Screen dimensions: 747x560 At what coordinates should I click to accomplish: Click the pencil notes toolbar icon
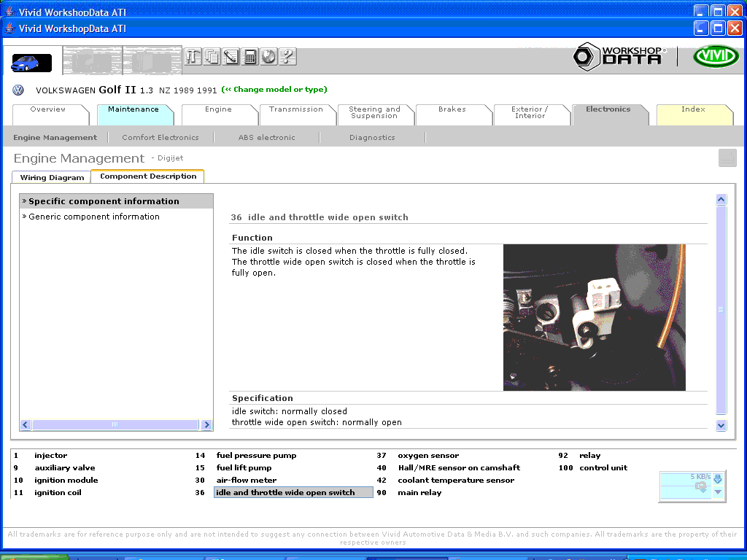pos(231,57)
